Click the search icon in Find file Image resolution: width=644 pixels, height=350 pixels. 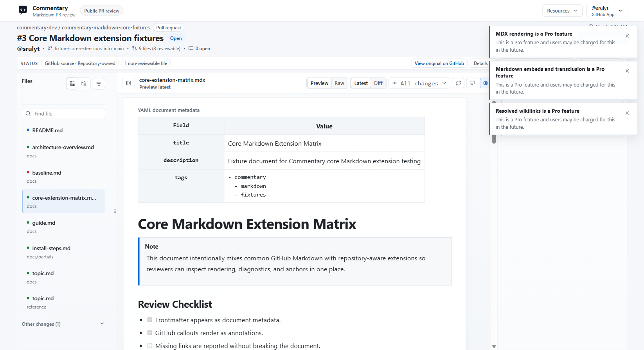(x=28, y=114)
